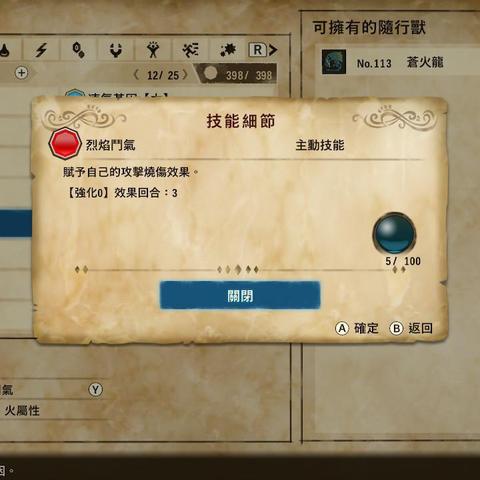
Task: Click the 蒼火龍 monstie thumbnail portrait
Action: (x=334, y=62)
